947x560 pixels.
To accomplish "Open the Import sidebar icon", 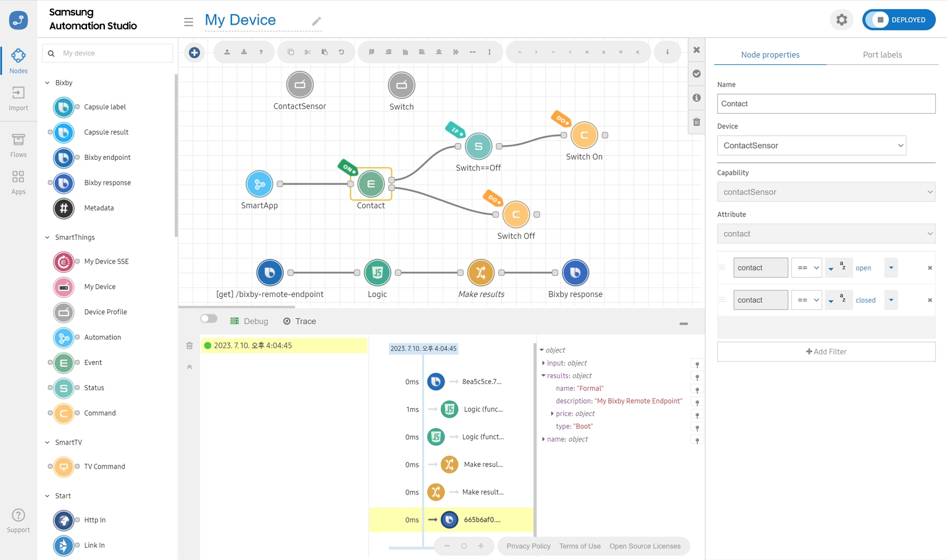I will pos(19,98).
